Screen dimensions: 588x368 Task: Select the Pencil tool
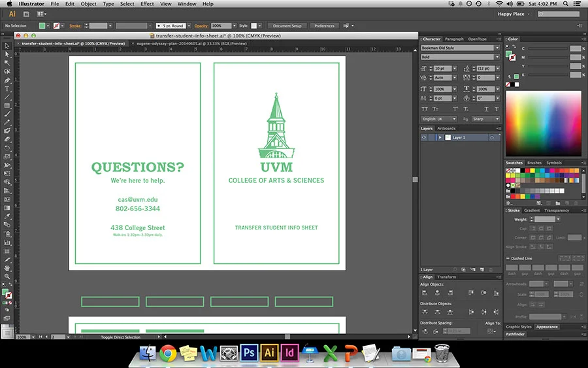coord(7,122)
